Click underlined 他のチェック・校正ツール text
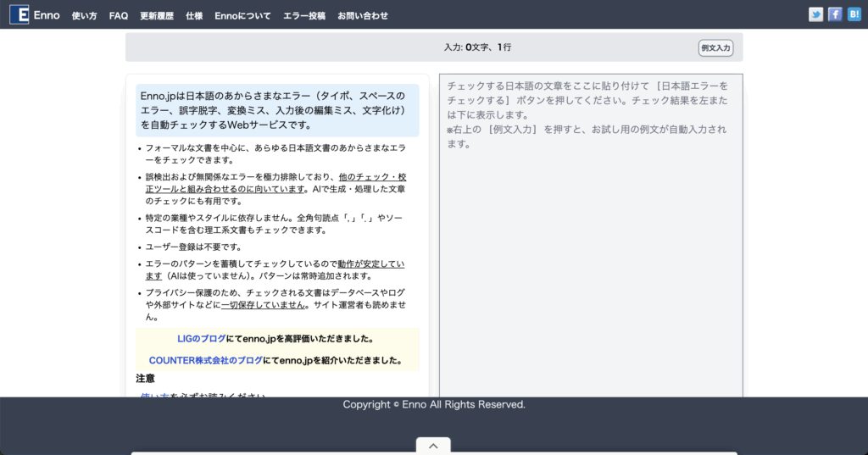The height and width of the screenshot is (455, 868). [x=275, y=183]
